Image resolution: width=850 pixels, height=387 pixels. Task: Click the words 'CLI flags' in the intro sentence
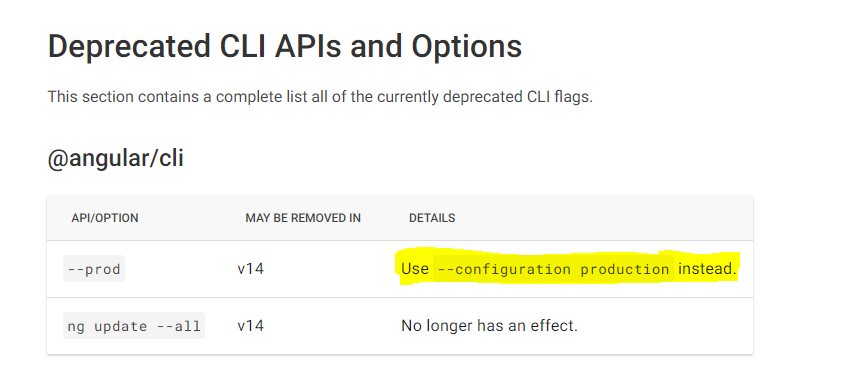click(x=559, y=97)
